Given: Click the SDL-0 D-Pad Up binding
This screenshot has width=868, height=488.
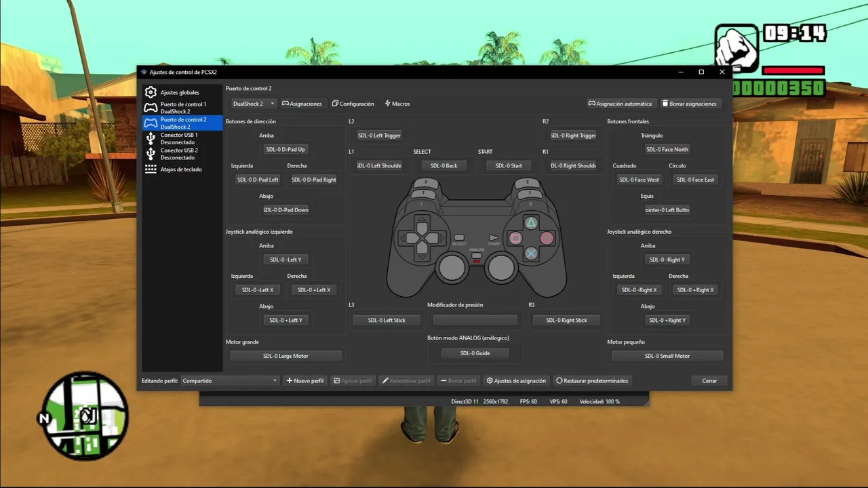Looking at the screenshot, I should [285, 149].
